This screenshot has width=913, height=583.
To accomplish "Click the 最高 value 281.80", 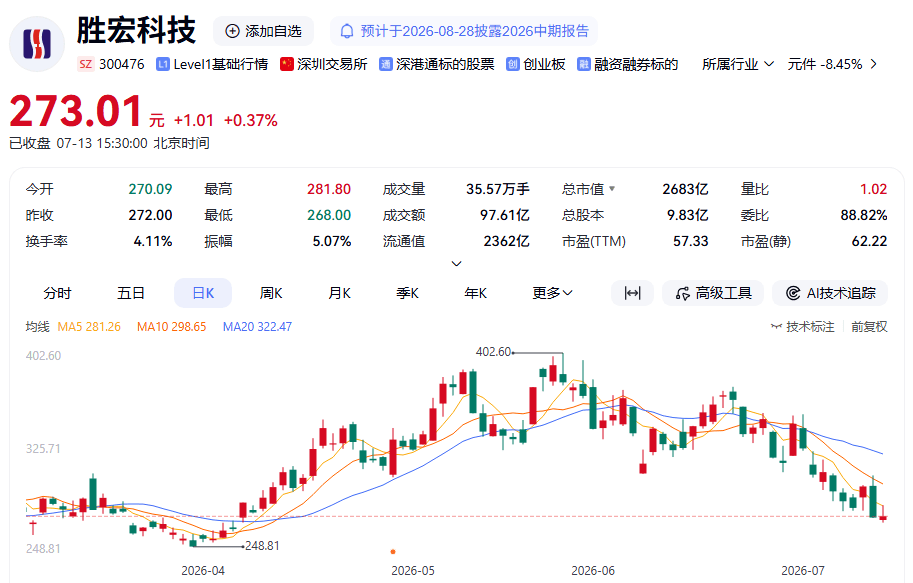I will (329, 189).
